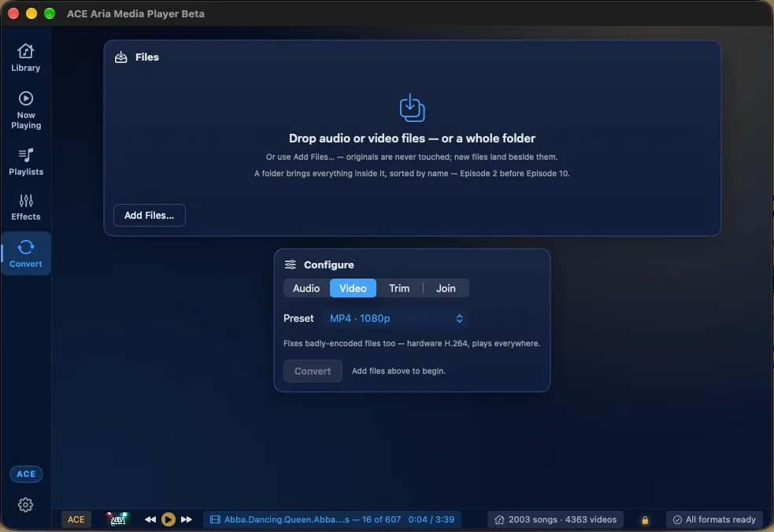This screenshot has width=774, height=532.
Task: Click the Configure sliders icon
Action: [x=291, y=264]
